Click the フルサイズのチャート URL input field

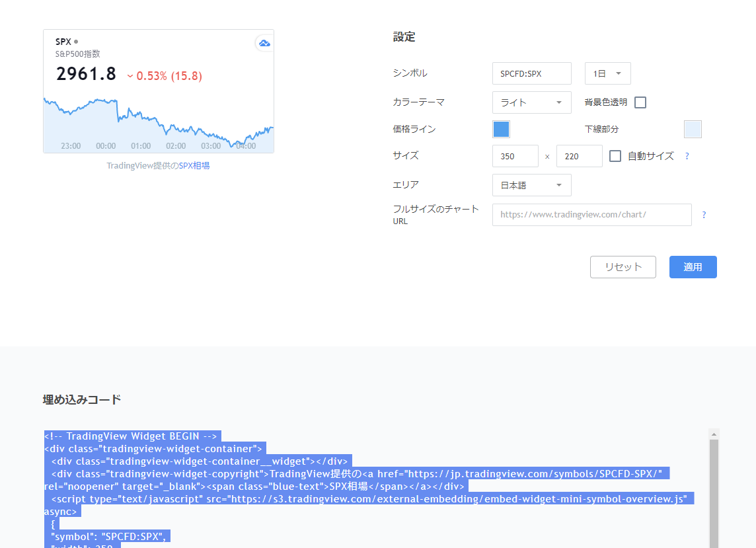coord(591,215)
